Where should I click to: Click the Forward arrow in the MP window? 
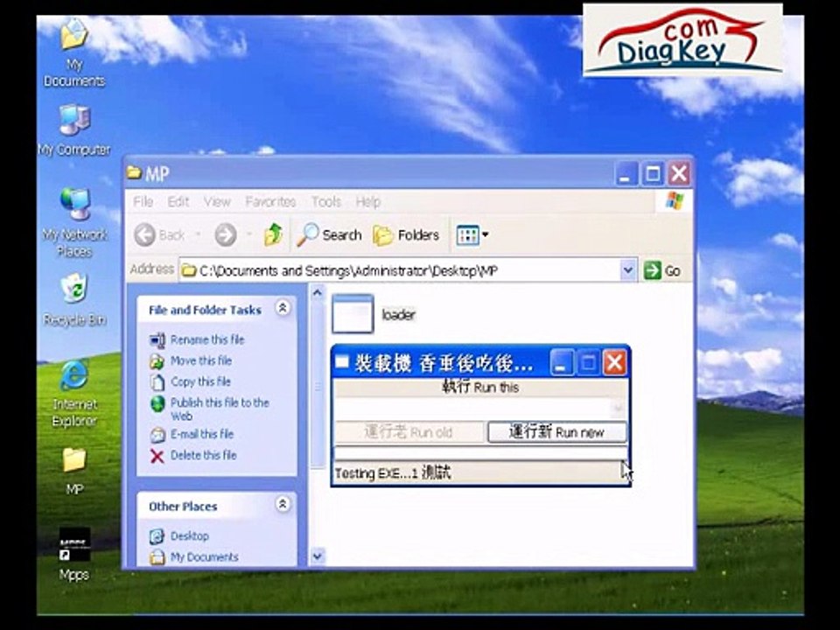226,234
